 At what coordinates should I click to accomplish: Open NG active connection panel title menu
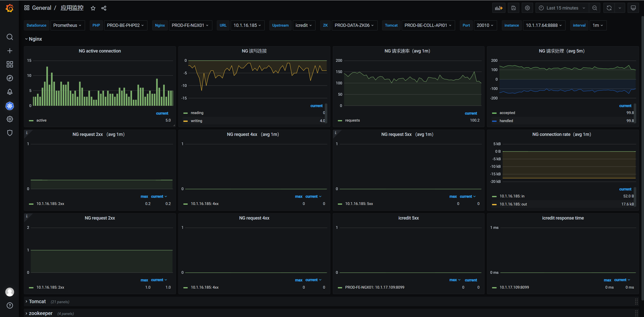pyautogui.click(x=100, y=51)
